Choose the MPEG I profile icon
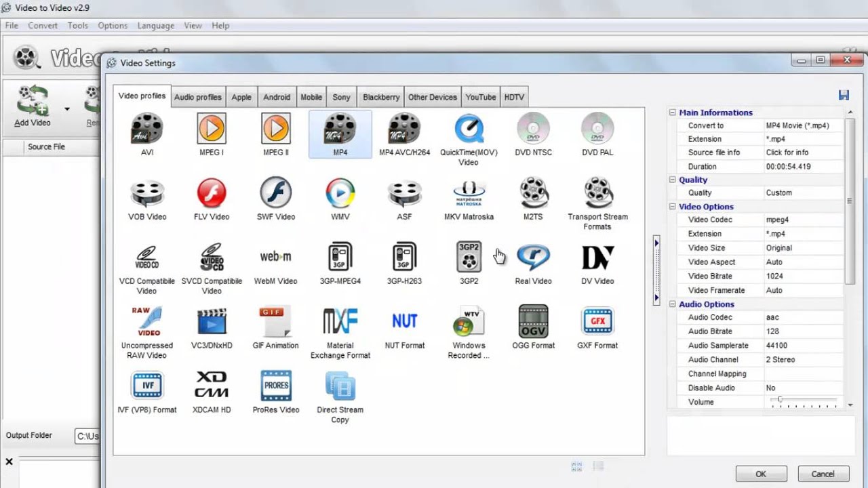Screen dimensions: 868x488 click(x=212, y=134)
